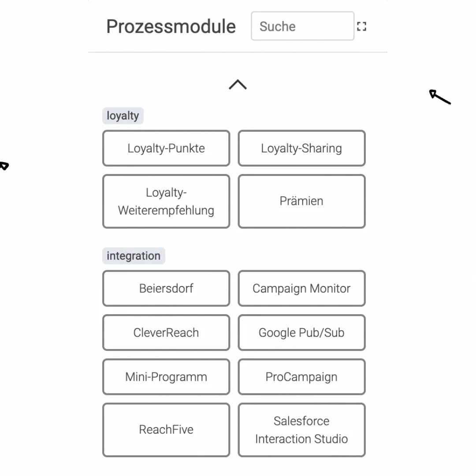Viewport: 476px width, 476px height.
Task: Click the Suche search field
Action: (302, 26)
